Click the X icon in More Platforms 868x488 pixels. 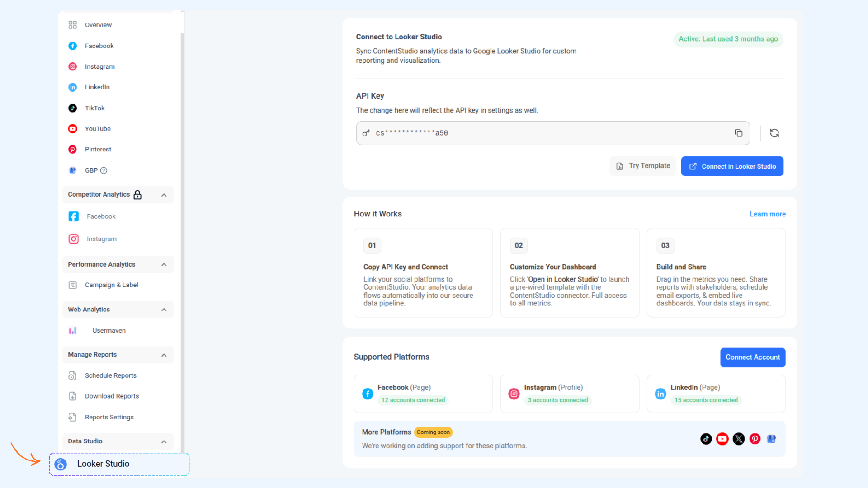[x=738, y=439]
